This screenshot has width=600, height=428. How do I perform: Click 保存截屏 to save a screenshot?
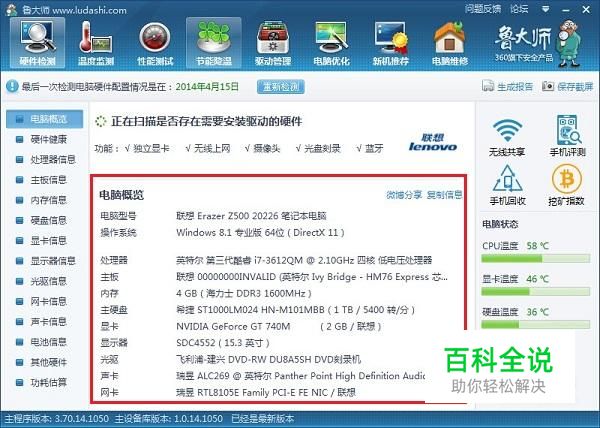[x=567, y=86]
